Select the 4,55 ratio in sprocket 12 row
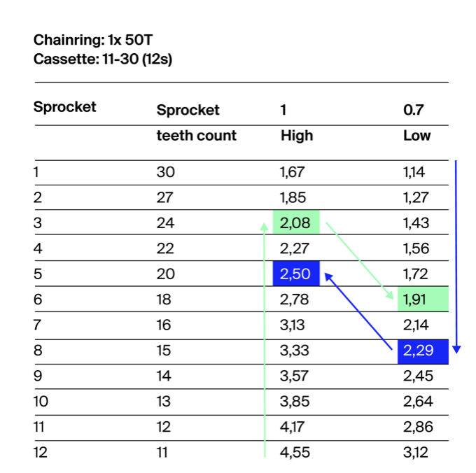 coord(295,453)
